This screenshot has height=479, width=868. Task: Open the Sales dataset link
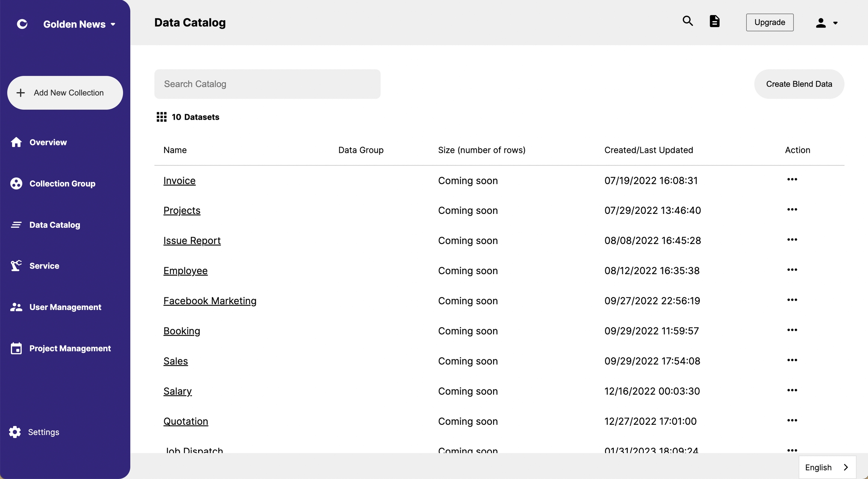pos(176,361)
